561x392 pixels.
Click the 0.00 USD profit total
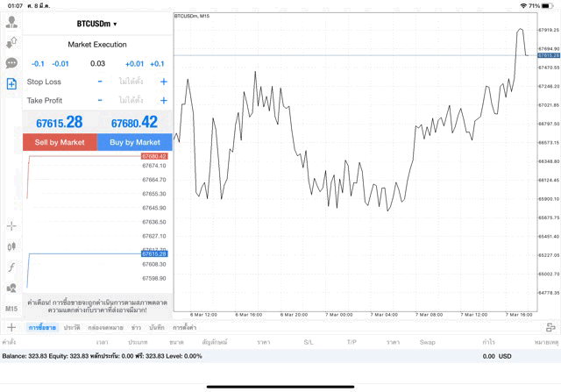pos(497,356)
